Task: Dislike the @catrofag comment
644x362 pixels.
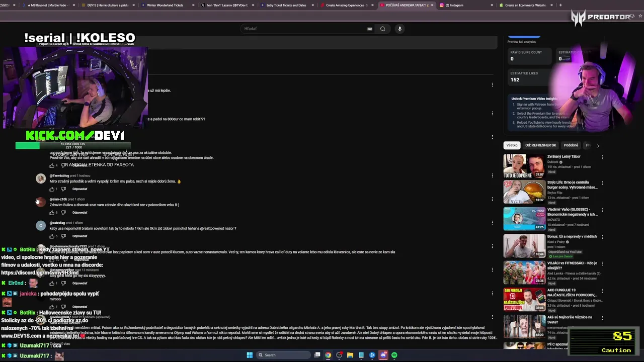Action: pos(63,236)
